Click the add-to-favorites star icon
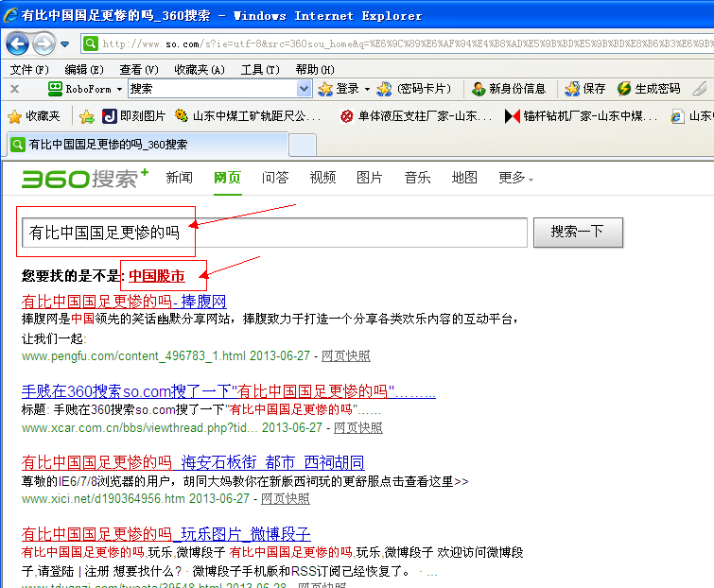714x588 pixels. pos(86,117)
